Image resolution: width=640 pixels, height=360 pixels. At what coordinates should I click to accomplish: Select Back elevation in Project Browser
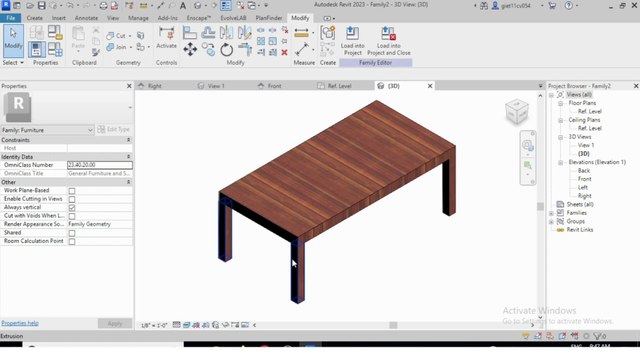pos(584,171)
